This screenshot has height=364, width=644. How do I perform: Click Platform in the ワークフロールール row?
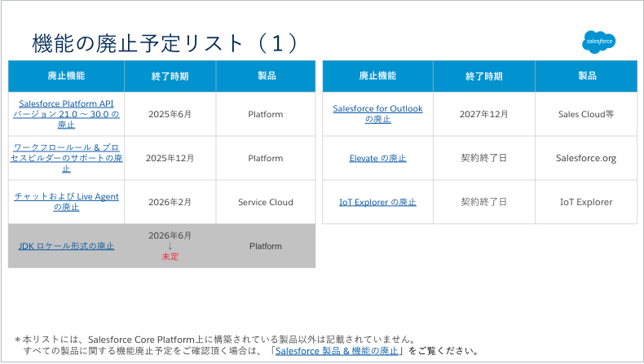point(265,158)
